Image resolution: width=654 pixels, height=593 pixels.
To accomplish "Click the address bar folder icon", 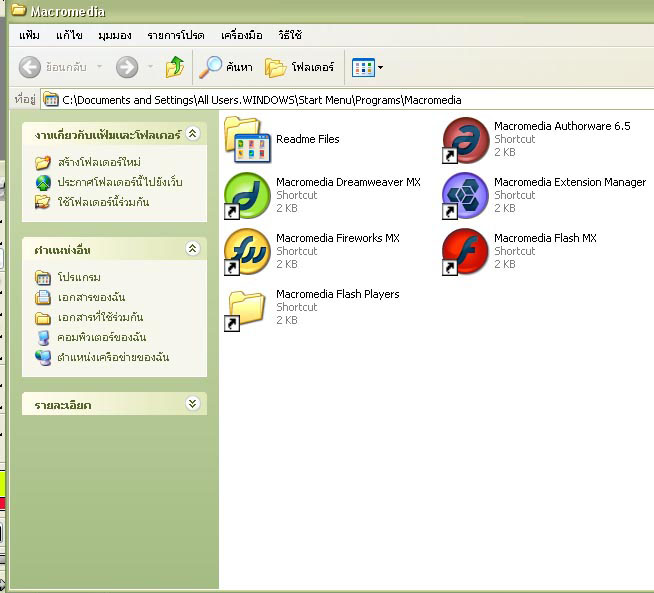I will [51, 100].
